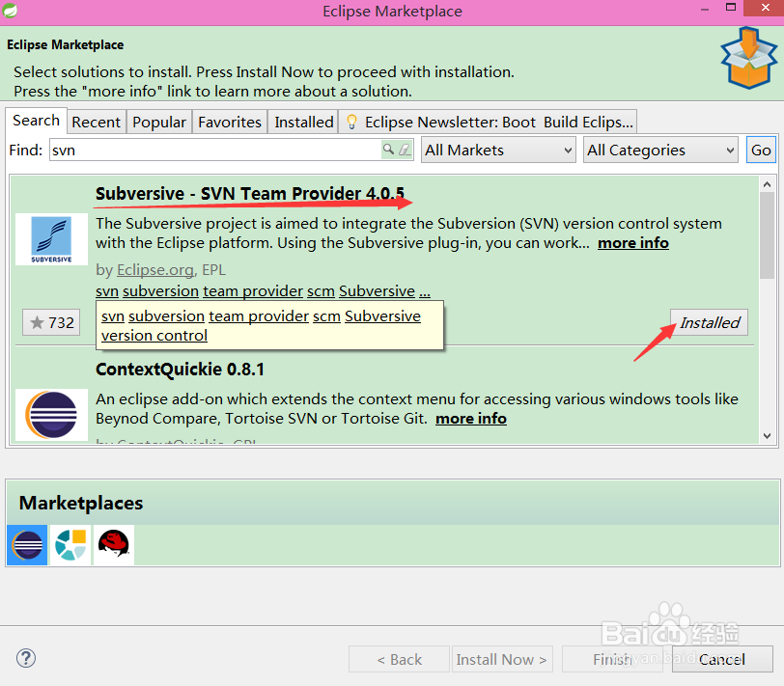Switch to the Installed tab

(x=303, y=122)
